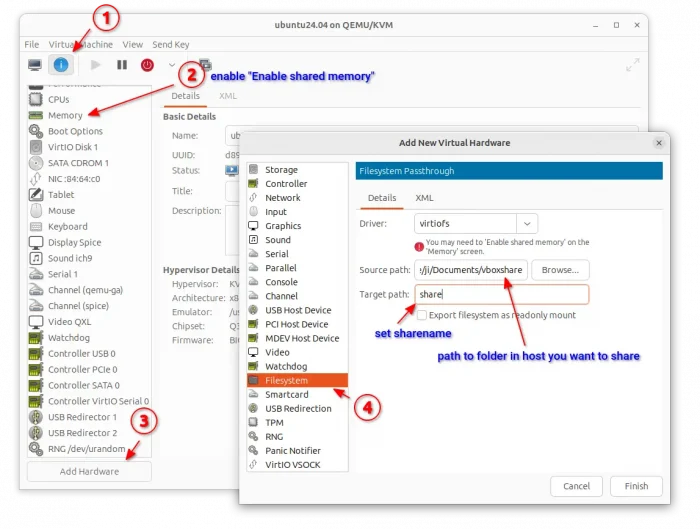Choose VirtIO VSOCK hardware type
This screenshot has height=529, width=700.
click(x=297, y=465)
